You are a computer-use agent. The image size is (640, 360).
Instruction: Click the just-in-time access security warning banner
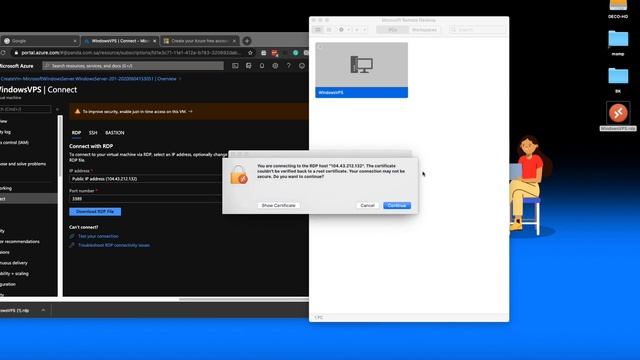pyautogui.click(x=189, y=111)
